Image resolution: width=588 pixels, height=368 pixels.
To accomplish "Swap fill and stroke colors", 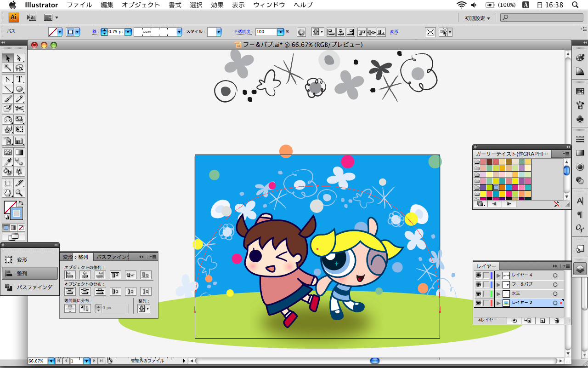I will click(21, 203).
